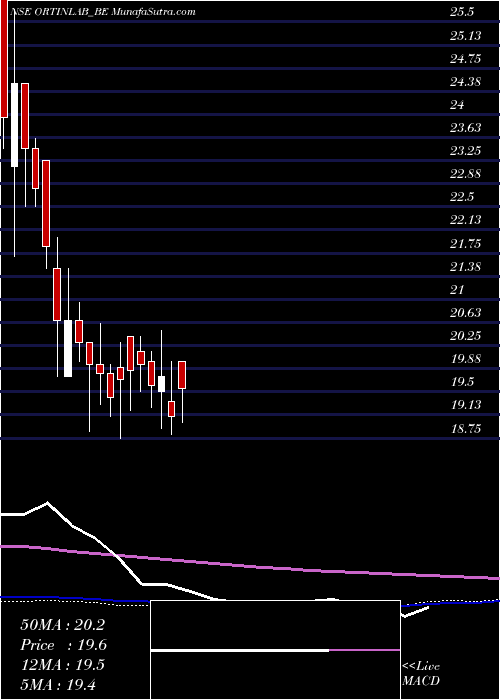
Task: Click the 50MA : 20.2 readout
Action: pyautogui.click(x=62, y=625)
